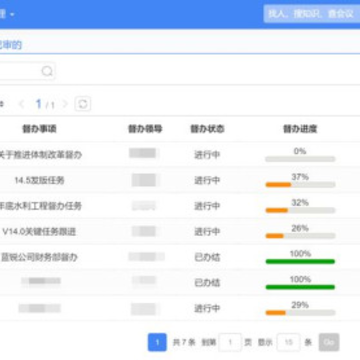Screen dimensions: 360x360
Task: Go to next page with the right chevron
Action: (65, 104)
